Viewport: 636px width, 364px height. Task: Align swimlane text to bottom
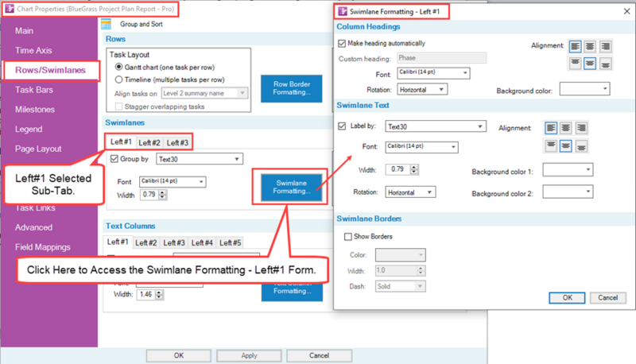coord(581,146)
